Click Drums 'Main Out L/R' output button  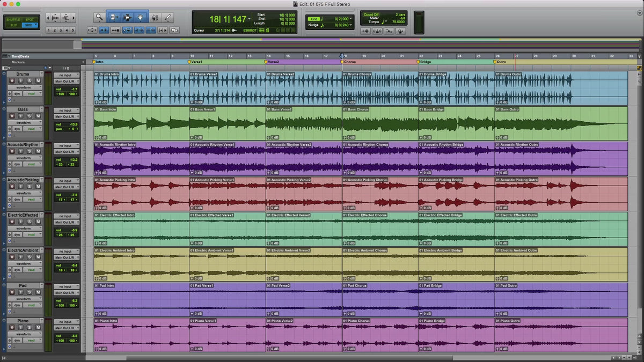click(66, 82)
